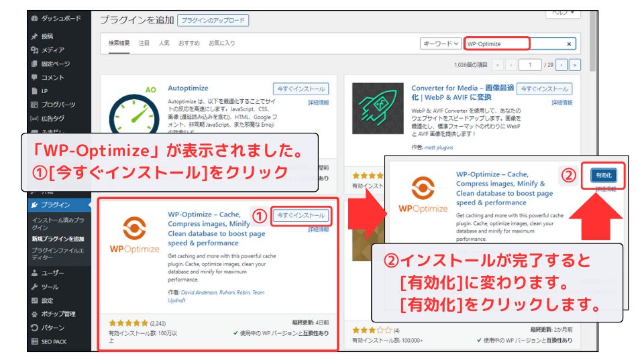Image resolution: width=644 pixels, height=362 pixels.
Task: Open WP-Optimize 詳細情報 link in left card
Action: (x=318, y=229)
